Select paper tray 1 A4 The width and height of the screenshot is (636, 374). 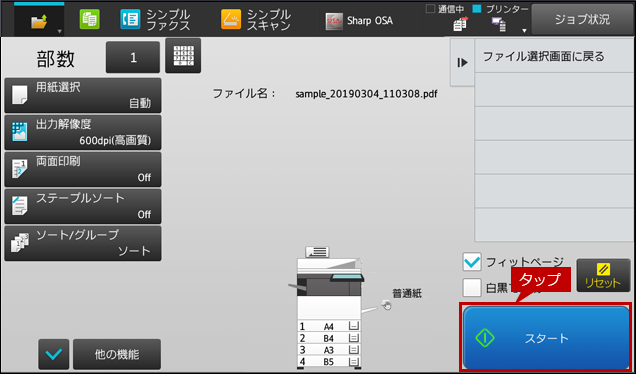pos(329,326)
